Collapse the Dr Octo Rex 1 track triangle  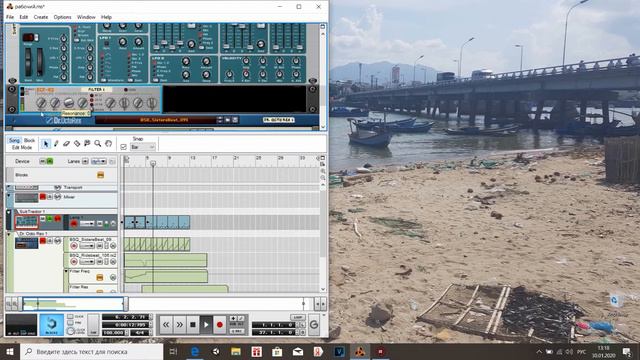(x=9, y=235)
